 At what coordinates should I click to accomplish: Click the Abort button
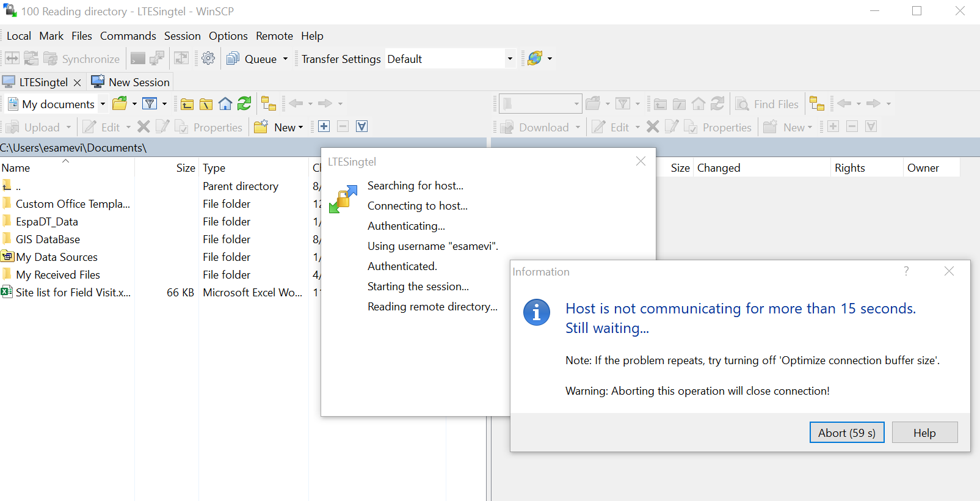(846, 433)
